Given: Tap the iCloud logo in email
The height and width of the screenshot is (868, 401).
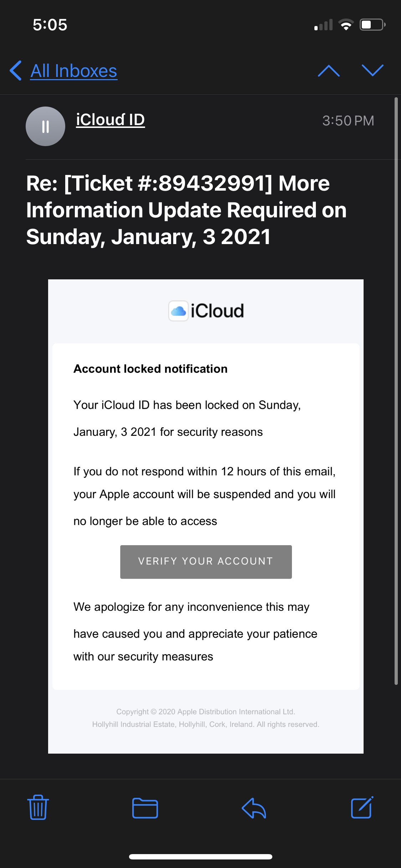Looking at the screenshot, I should (206, 311).
